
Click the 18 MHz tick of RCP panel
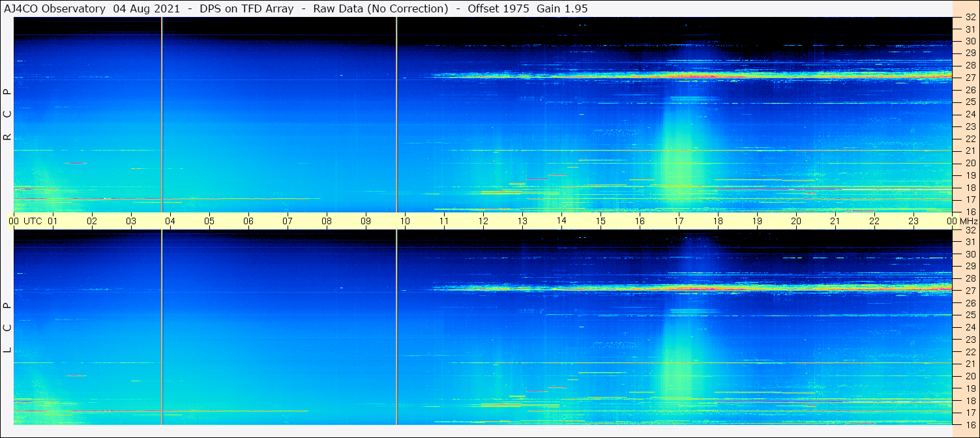click(970, 187)
